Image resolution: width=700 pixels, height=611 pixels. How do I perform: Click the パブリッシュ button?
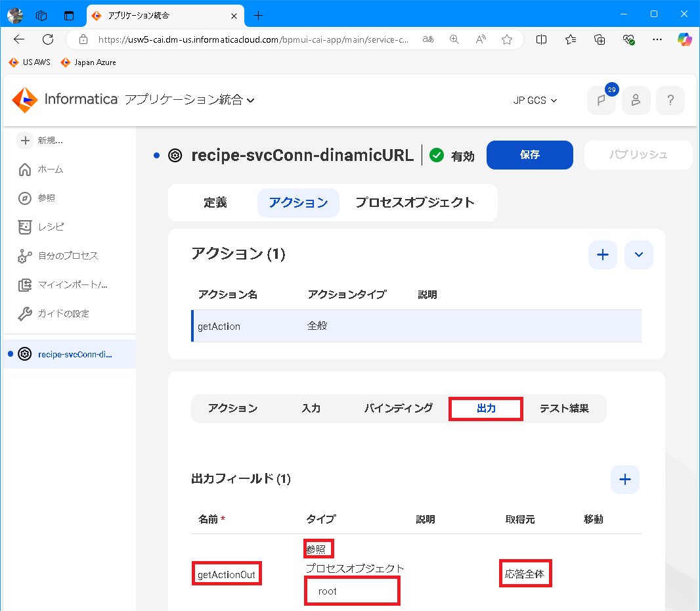pos(638,155)
